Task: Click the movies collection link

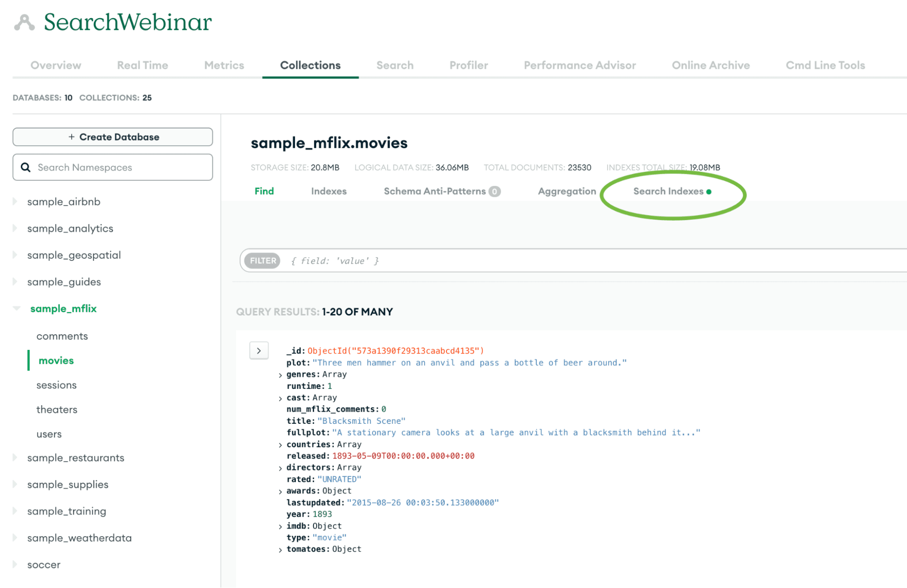Action: pos(56,360)
